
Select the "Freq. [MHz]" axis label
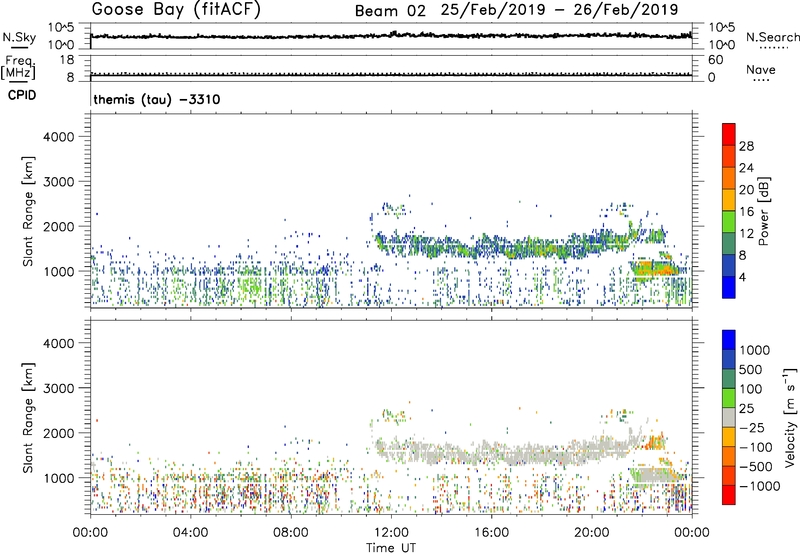(18, 67)
